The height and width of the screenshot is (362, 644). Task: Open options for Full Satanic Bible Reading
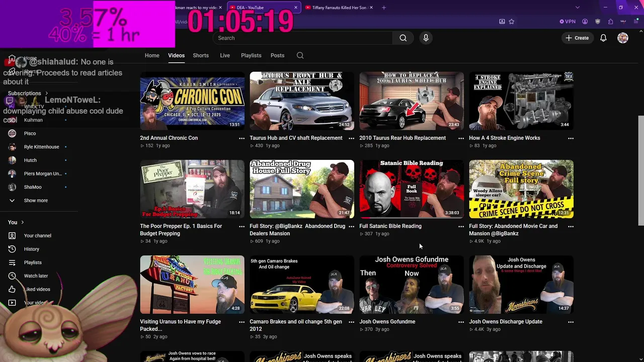(461, 227)
